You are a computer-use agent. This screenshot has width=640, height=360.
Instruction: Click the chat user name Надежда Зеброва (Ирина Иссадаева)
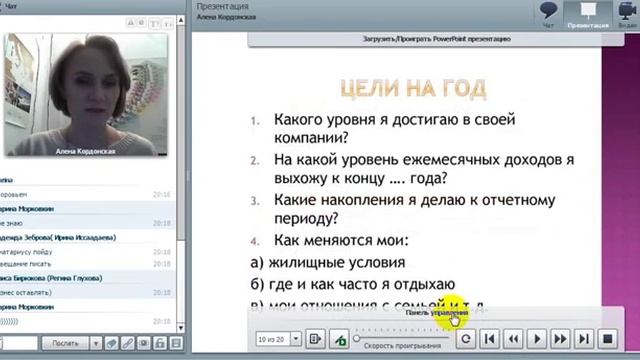pos(58,238)
